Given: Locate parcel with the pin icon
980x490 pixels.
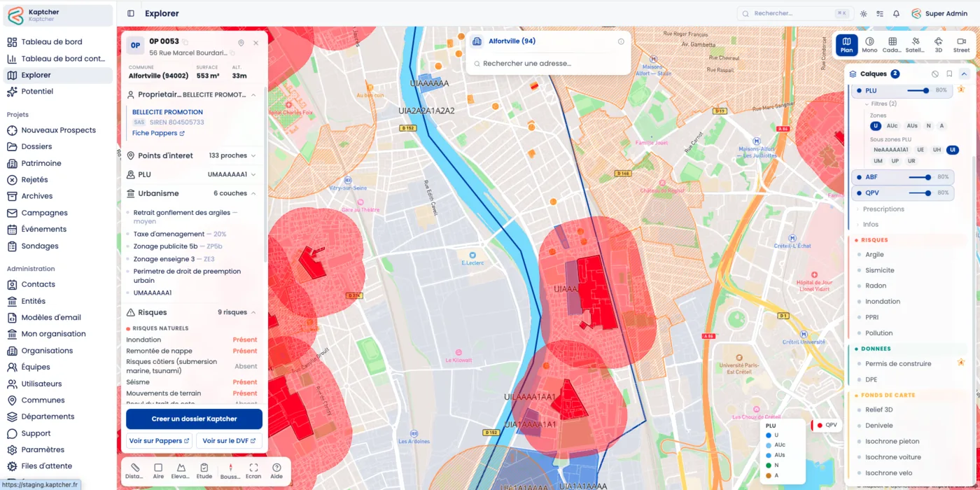Looking at the screenshot, I should 241,43.
